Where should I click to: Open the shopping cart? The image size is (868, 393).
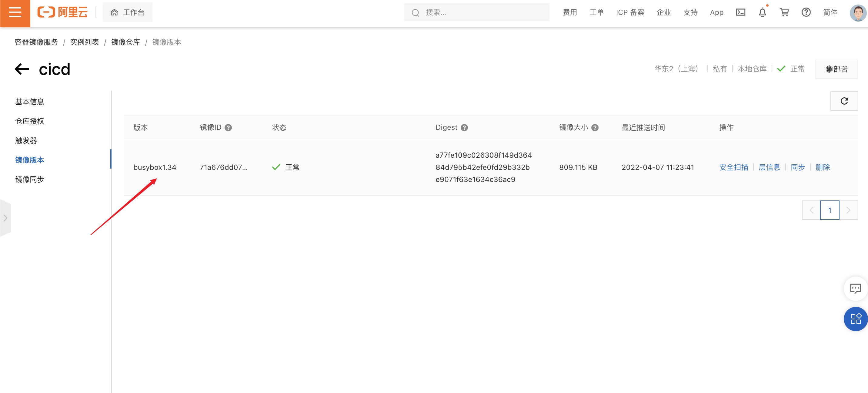point(784,12)
